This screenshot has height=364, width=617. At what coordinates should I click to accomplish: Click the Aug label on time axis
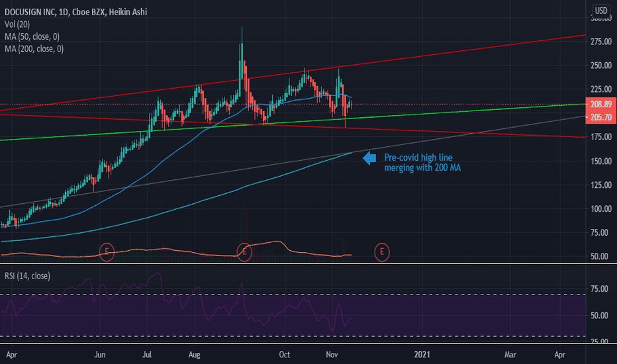(194, 355)
